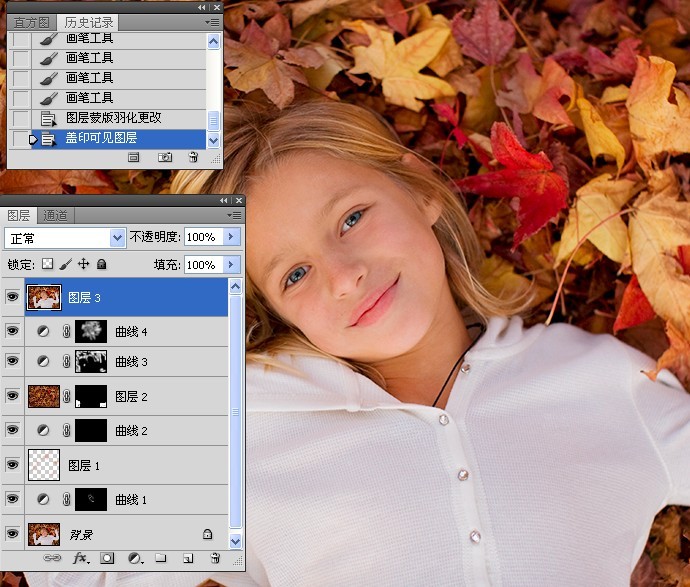Create new document from current state
This screenshot has height=587, width=690.
134,157
